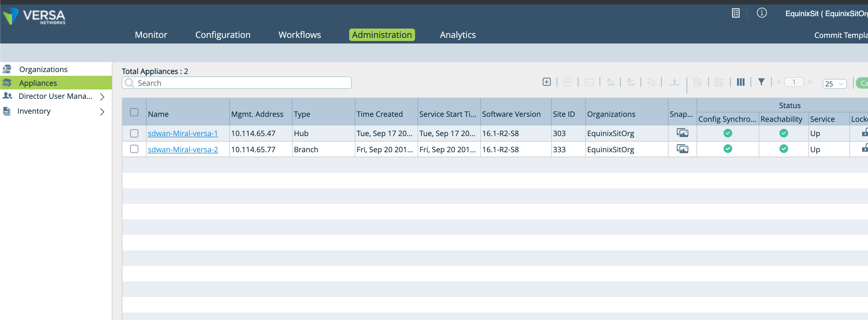Open the sdwan-Miral-versa-2 link
This screenshot has height=320, width=868.
click(x=183, y=149)
